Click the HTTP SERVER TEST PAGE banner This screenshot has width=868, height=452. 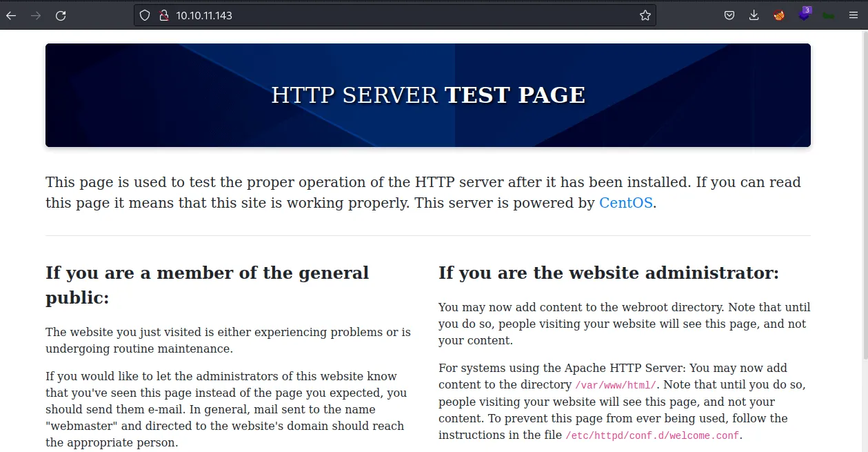tap(427, 95)
